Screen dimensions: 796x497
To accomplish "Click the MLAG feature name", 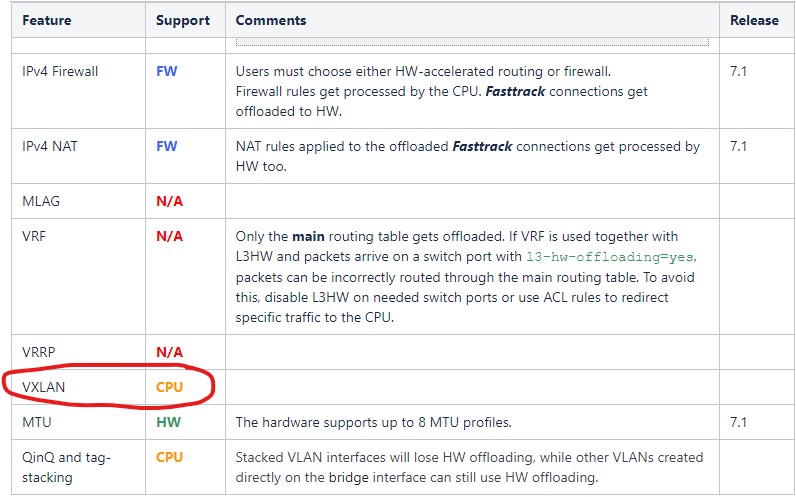I will pyautogui.click(x=41, y=201).
